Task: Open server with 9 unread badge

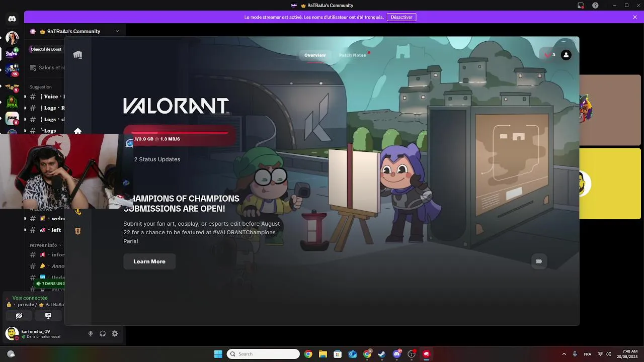Action: tap(12, 86)
